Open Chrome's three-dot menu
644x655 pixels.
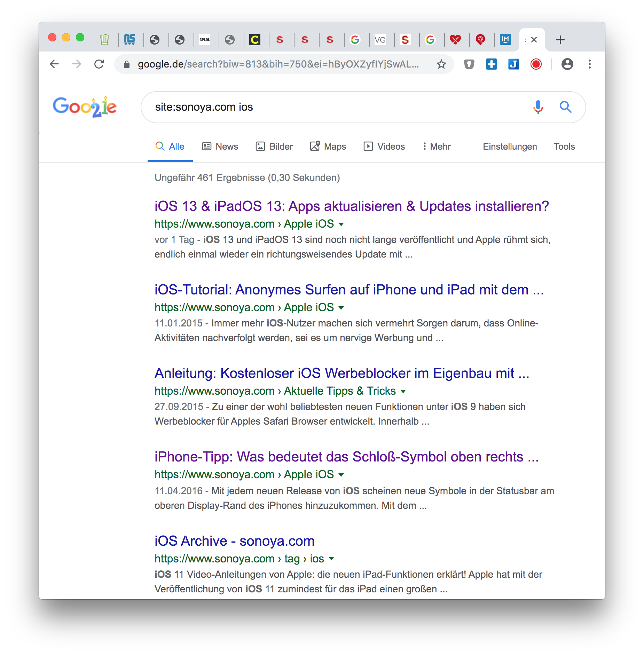tap(590, 64)
